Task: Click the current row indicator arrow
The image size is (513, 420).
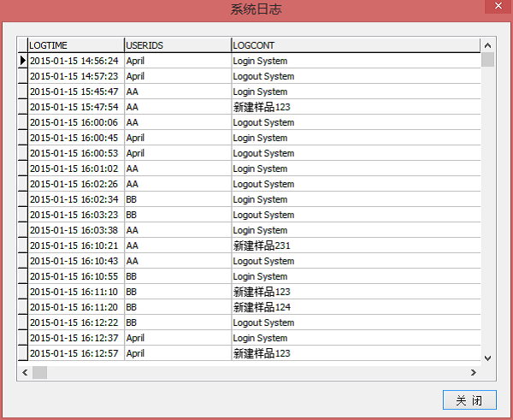Action: tap(23, 61)
